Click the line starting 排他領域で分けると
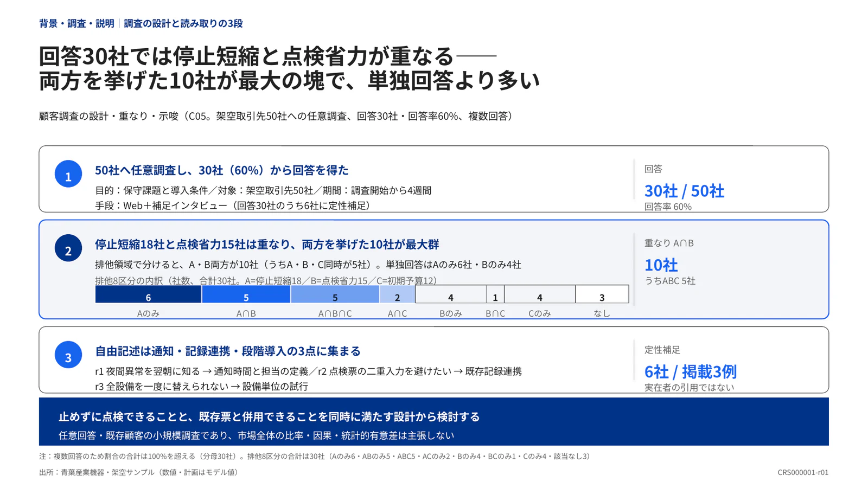Image resolution: width=868 pixels, height=488 pixels. pyautogui.click(x=308, y=265)
